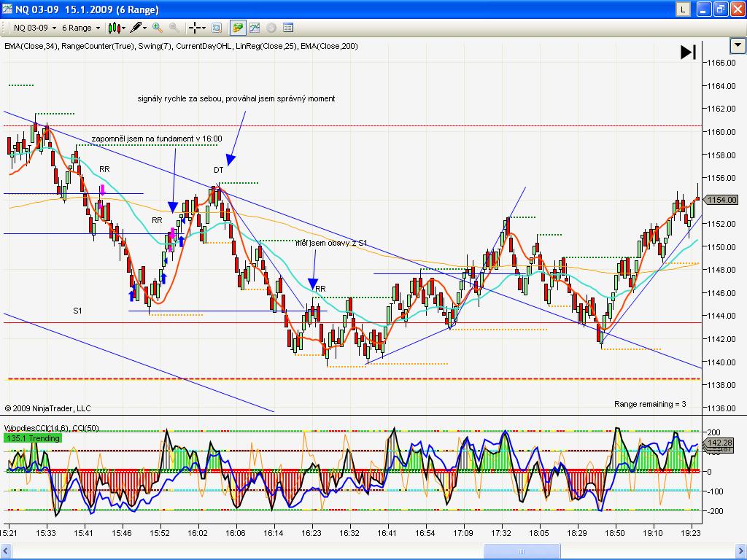Screen dimensions: 747x560
Task: Open the chart properties icon
Action: point(288,28)
